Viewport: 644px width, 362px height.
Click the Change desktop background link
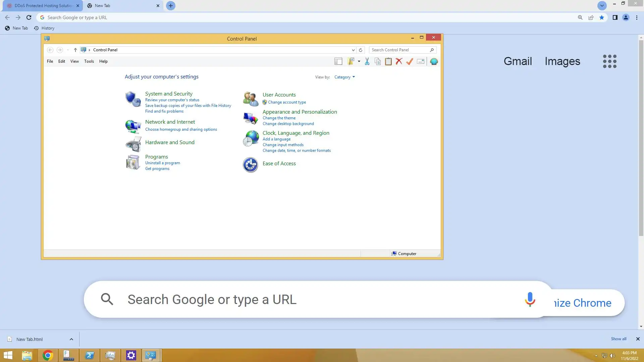point(288,124)
